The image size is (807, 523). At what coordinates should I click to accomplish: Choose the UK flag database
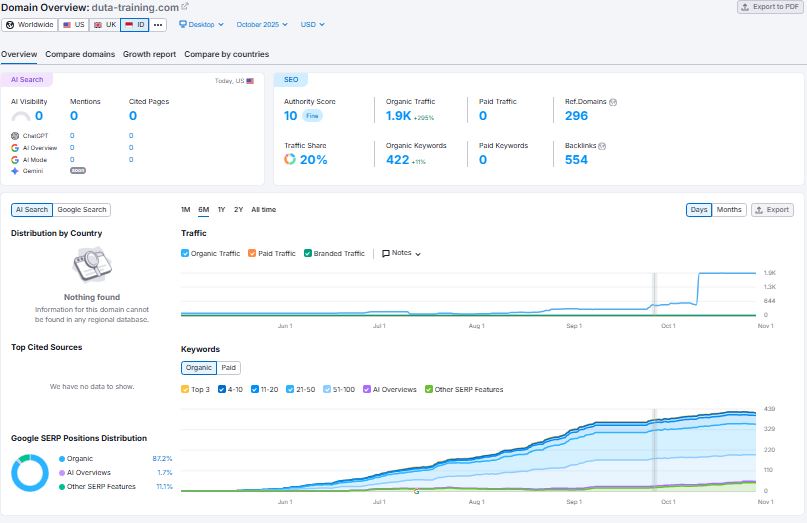tap(105, 24)
